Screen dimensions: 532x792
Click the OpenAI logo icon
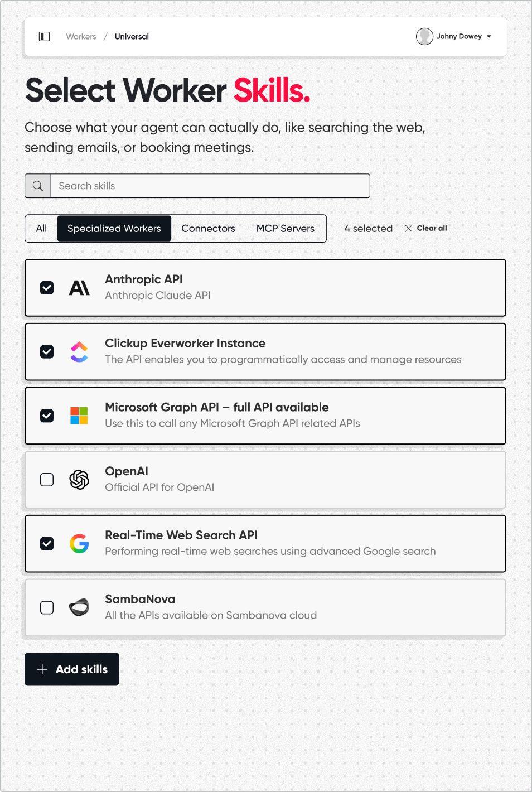(x=79, y=480)
